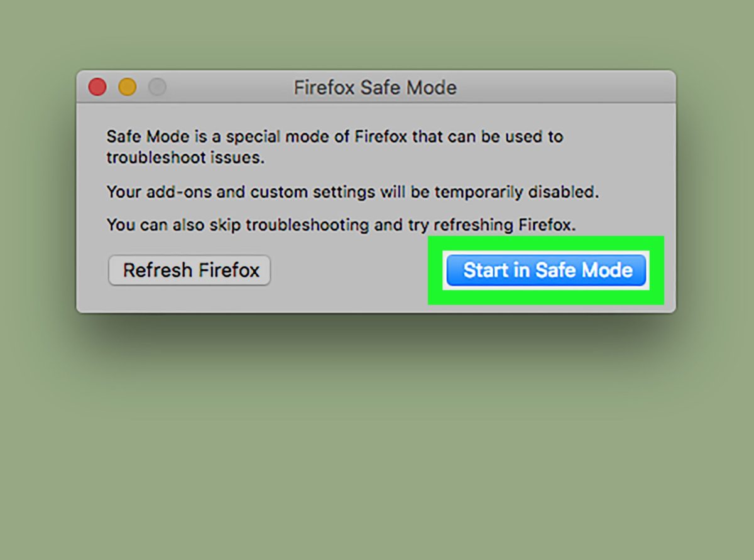Click the Firefox Safe Mode title text
Viewport: 754px width, 560px height.
coord(375,87)
